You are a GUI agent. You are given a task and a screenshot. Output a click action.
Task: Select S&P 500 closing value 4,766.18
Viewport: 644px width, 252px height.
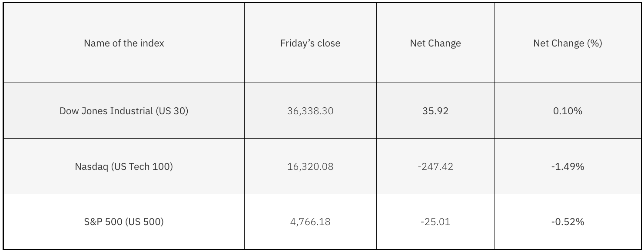tap(310, 222)
